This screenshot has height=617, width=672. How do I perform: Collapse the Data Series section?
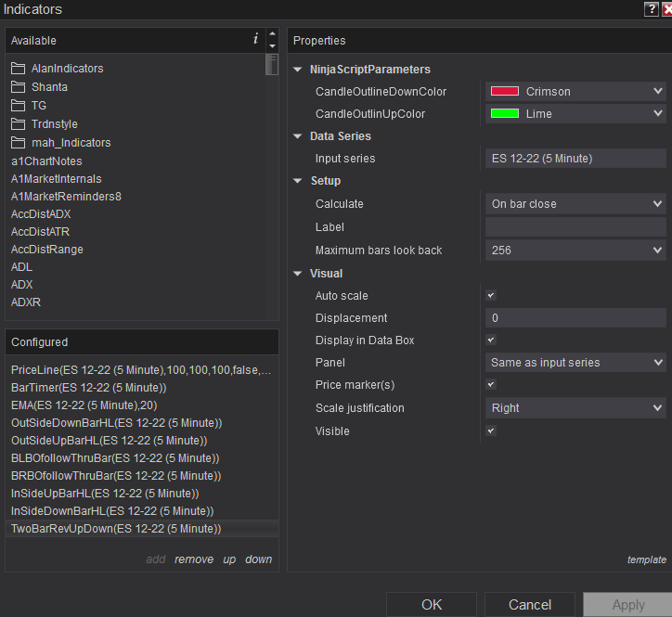point(297,136)
